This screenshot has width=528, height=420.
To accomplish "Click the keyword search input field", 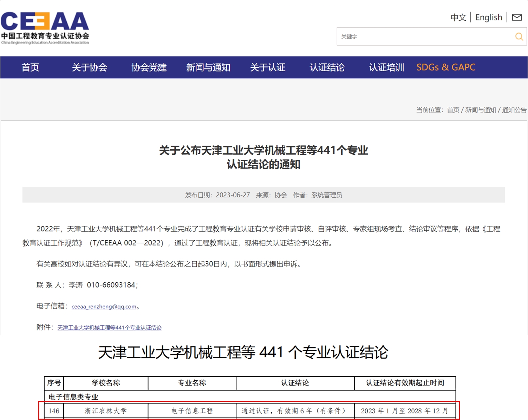I will 423,37.
